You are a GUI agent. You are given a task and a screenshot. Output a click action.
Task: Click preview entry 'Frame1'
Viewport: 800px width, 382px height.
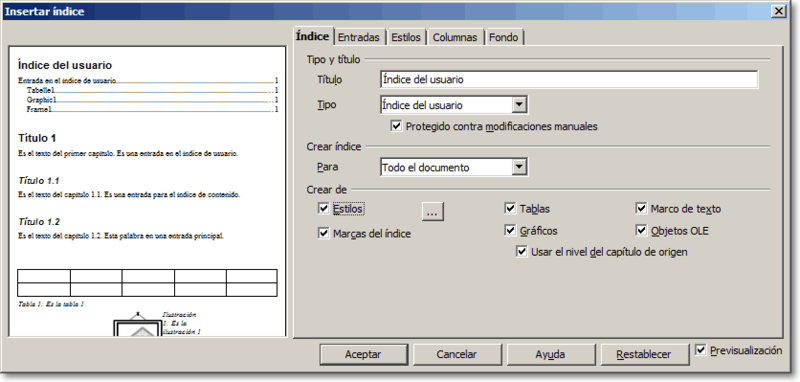coord(39,109)
